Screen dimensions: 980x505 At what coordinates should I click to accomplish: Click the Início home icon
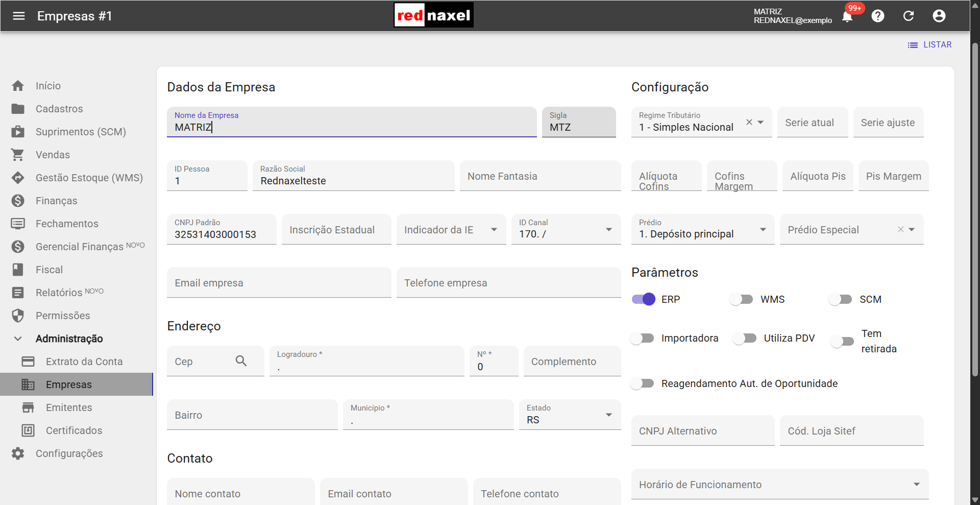pyautogui.click(x=18, y=86)
